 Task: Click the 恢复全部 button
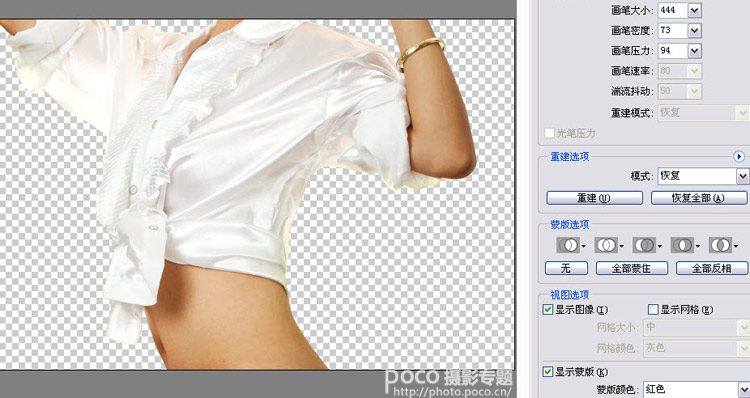pyautogui.click(x=699, y=198)
